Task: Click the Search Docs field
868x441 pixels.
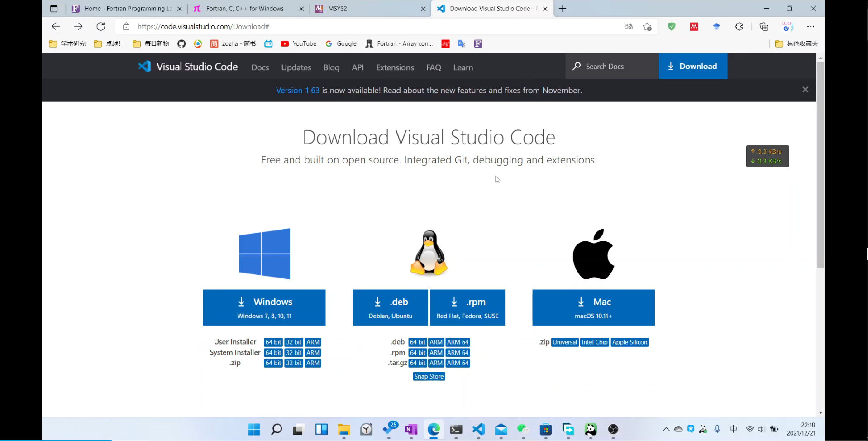Action: tap(612, 66)
